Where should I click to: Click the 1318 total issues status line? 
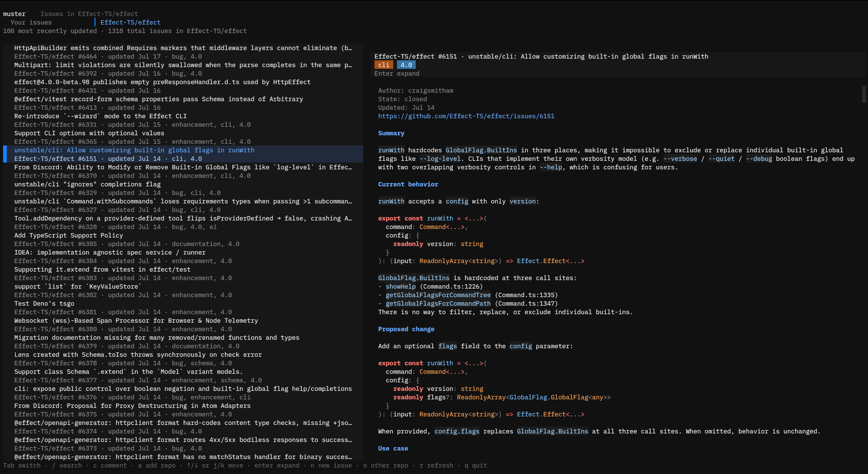click(125, 31)
